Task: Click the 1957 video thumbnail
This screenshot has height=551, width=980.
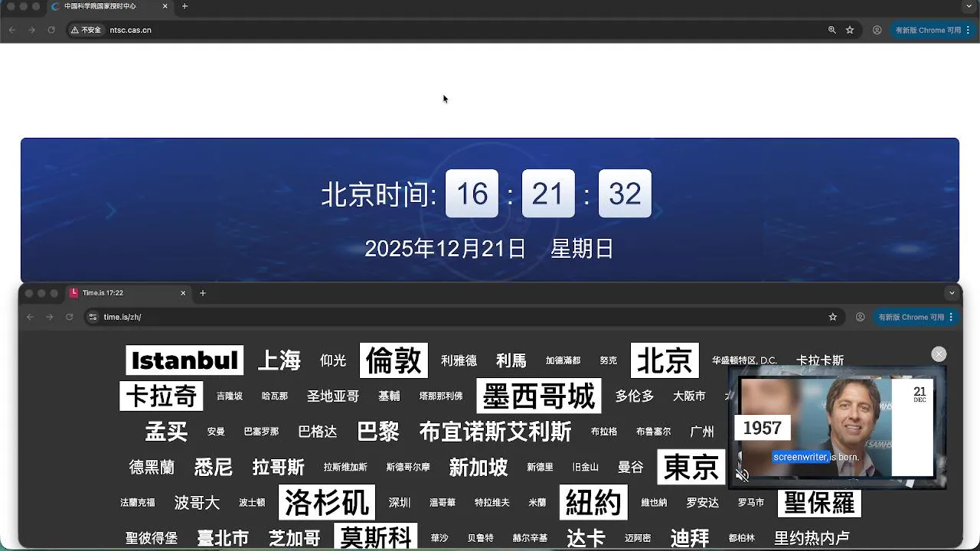Action: pyautogui.click(x=838, y=428)
